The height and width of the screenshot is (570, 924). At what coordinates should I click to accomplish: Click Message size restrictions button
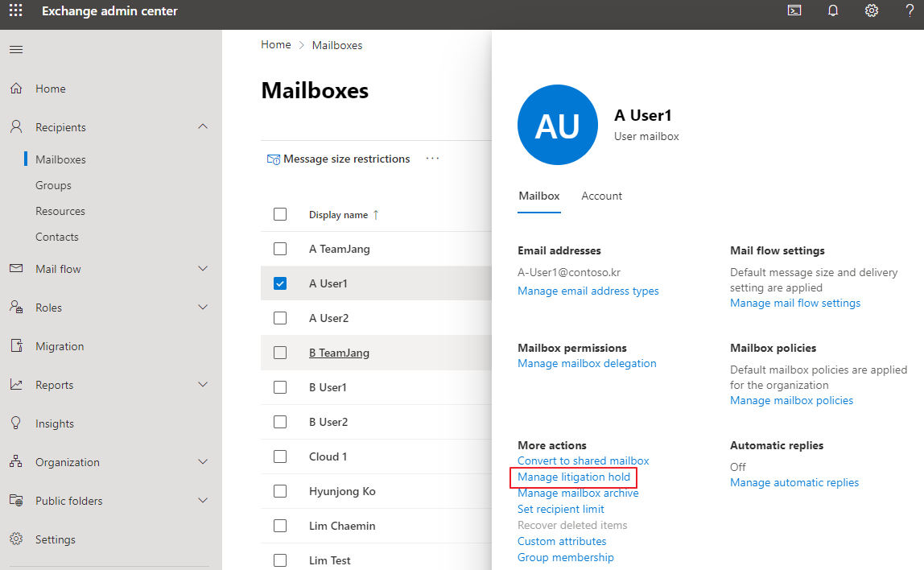tap(338, 159)
